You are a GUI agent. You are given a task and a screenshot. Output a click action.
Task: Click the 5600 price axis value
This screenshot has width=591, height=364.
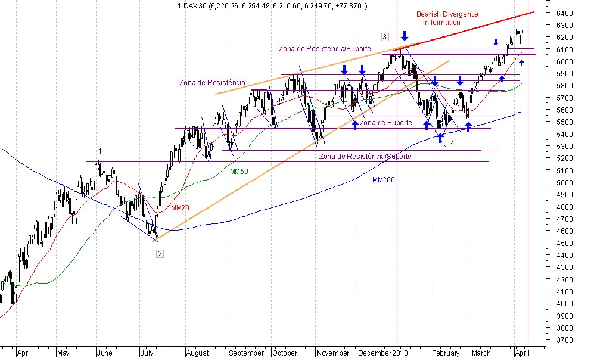[x=565, y=110]
